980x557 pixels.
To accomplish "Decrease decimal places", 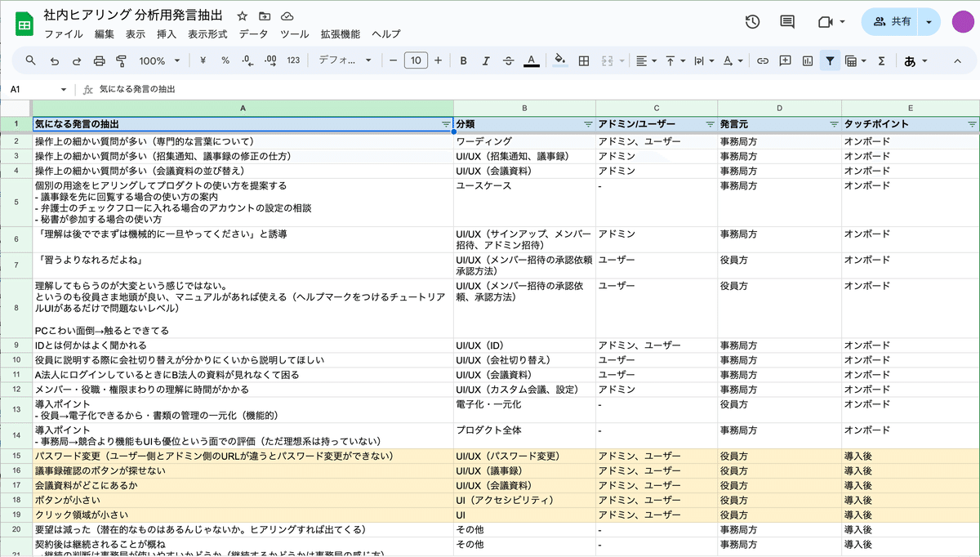I will (x=248, y=60).
